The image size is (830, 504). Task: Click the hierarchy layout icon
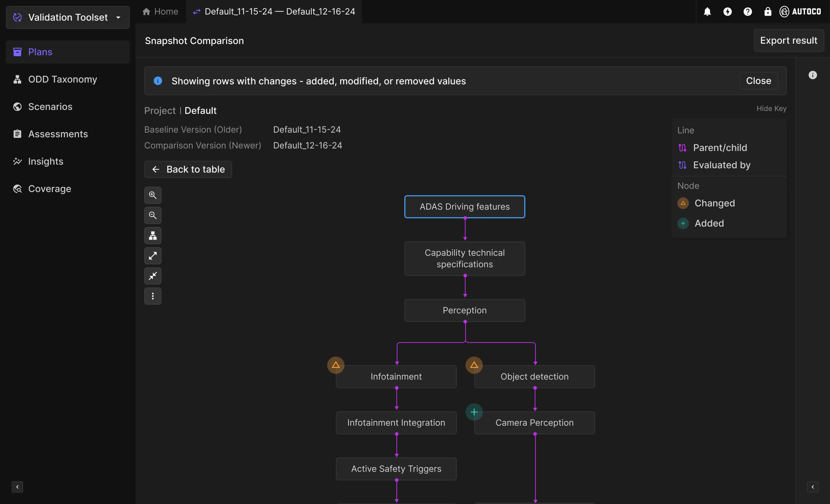[153, 236]
